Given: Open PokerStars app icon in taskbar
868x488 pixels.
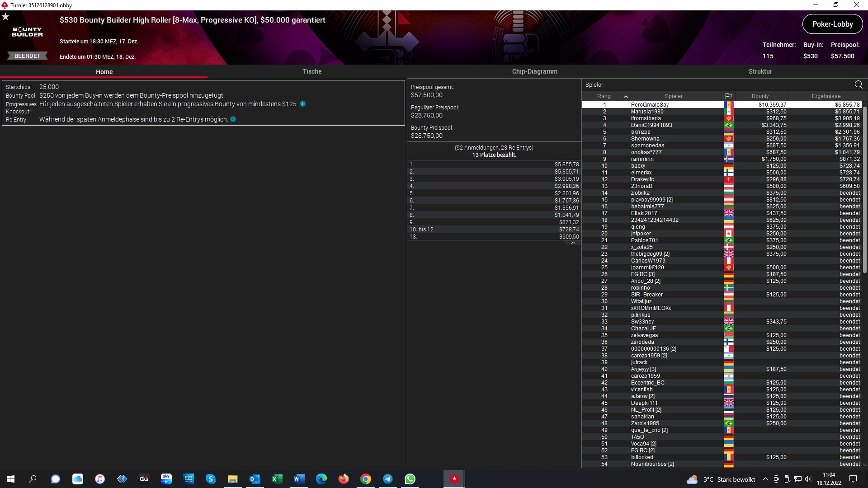Looking at the screenshot, I should [x=454, y=479].
